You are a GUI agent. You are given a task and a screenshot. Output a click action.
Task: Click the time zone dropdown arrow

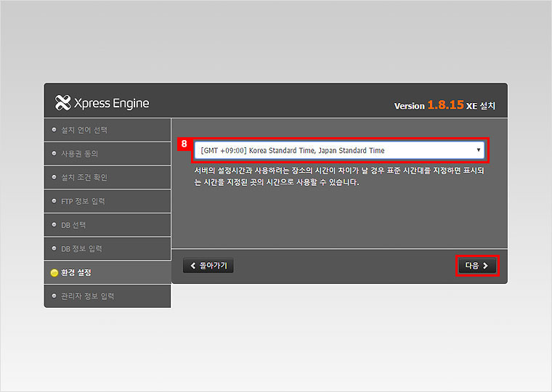click(478, 150)
